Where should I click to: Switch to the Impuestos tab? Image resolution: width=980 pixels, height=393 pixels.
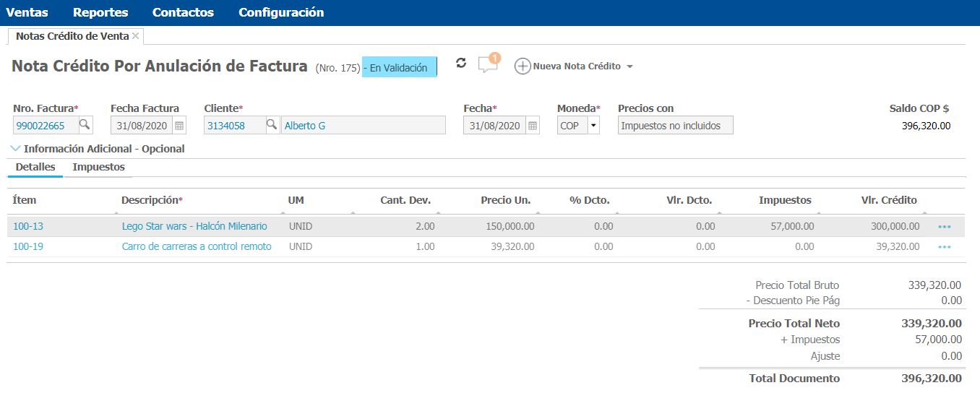(x=98, y=167)
